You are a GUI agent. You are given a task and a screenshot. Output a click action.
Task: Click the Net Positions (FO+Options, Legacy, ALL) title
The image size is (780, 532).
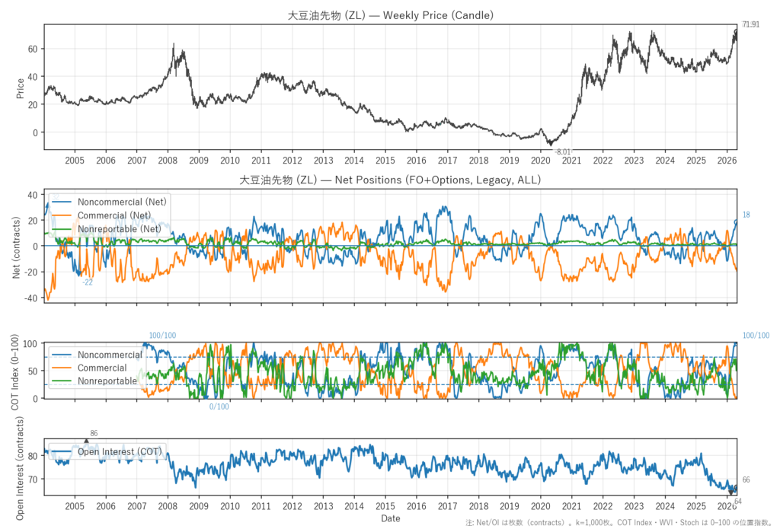(389, 180)
